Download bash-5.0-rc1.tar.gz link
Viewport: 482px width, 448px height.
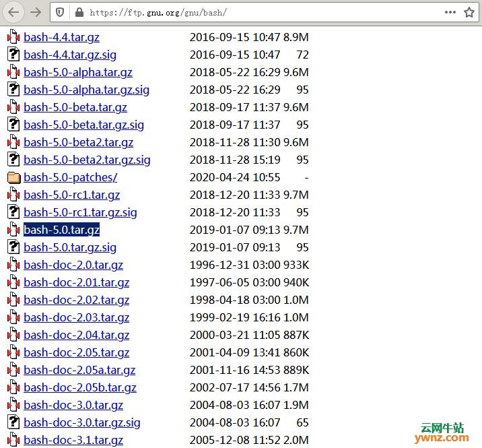pos(71,195)
